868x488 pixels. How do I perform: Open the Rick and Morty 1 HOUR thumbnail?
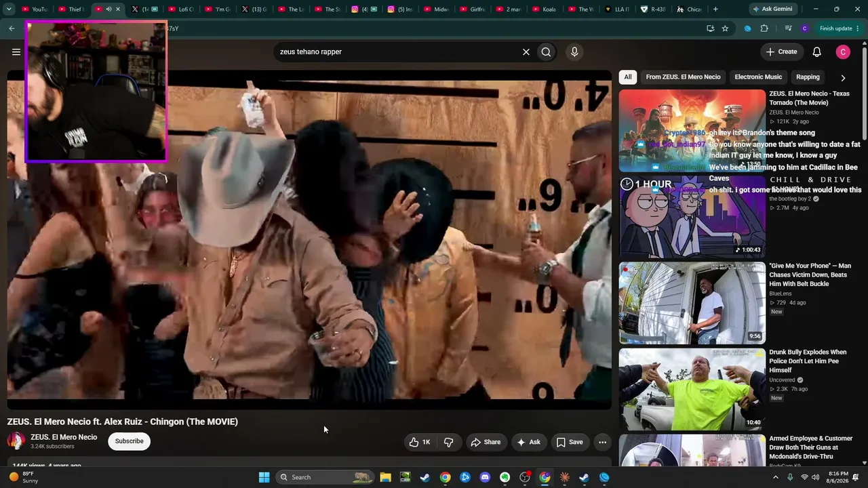[x=692, y=217]
